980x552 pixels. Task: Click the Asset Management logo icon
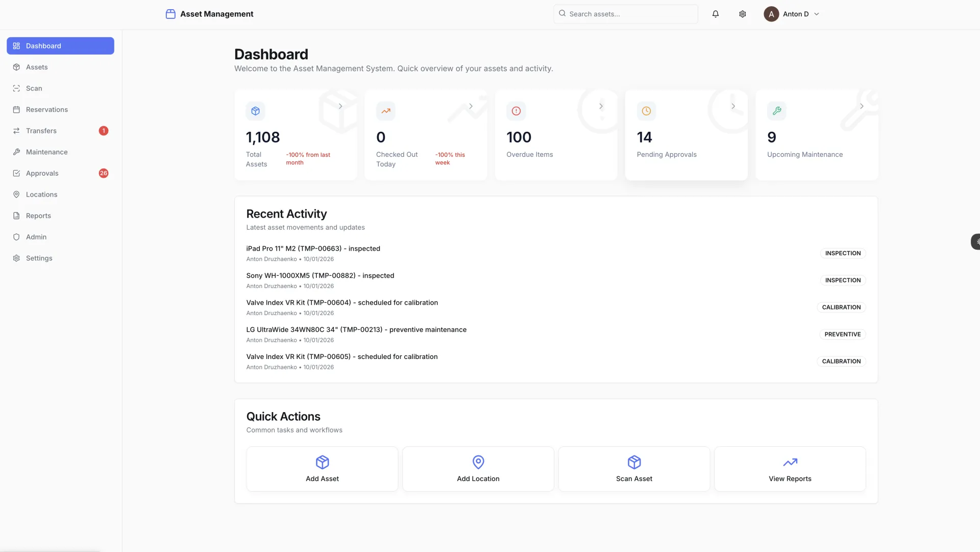point(170,14)
